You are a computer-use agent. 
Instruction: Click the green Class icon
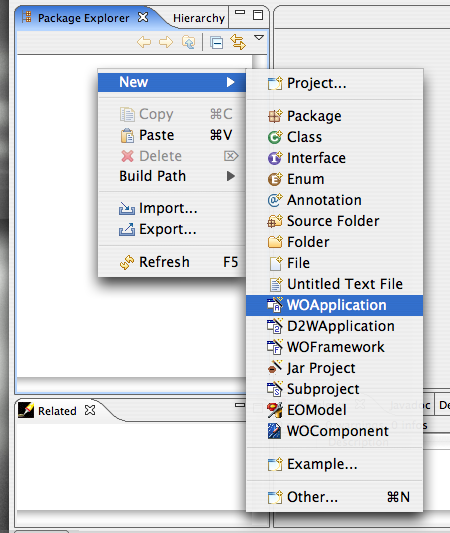click(275, 137)
